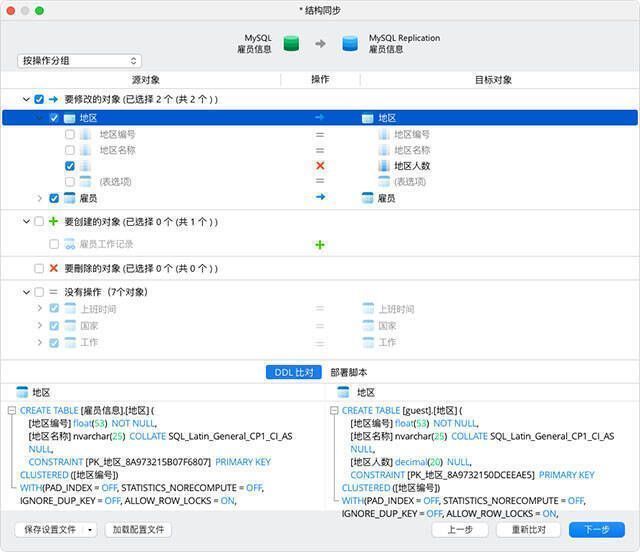The height and width of the screenshot is (552, 640).
Task: Click the blue MySQL Replication target database icon
Action: click(349, 43)
